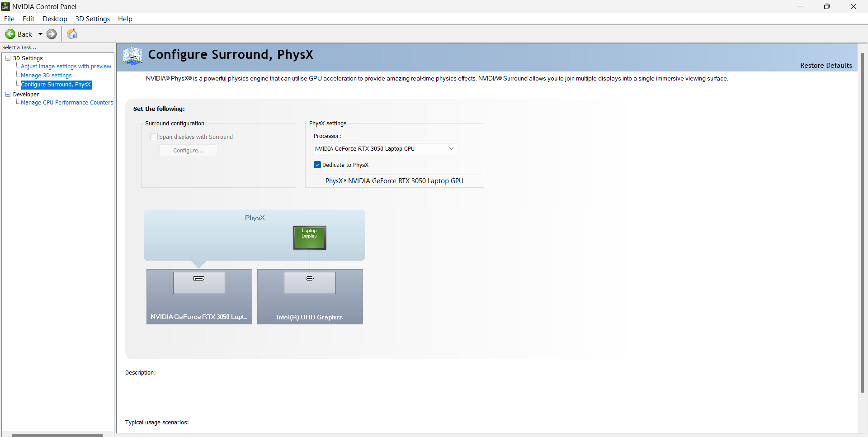Collapse the Developer tree node
Image resolution: width=868 pixels, height=437 pixels.
pyautogui.click(x=8, y=94)
